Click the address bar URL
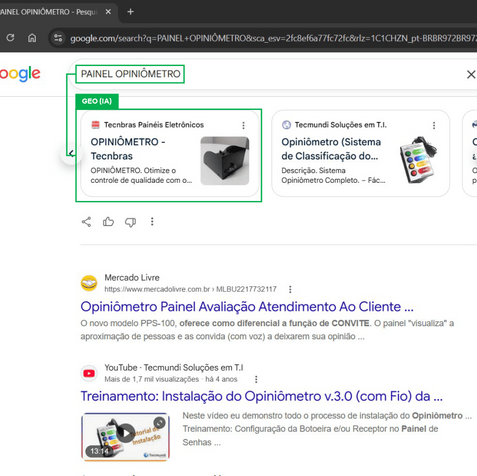The width and height of the screenshot is (477, 476). tap(273, 38)
